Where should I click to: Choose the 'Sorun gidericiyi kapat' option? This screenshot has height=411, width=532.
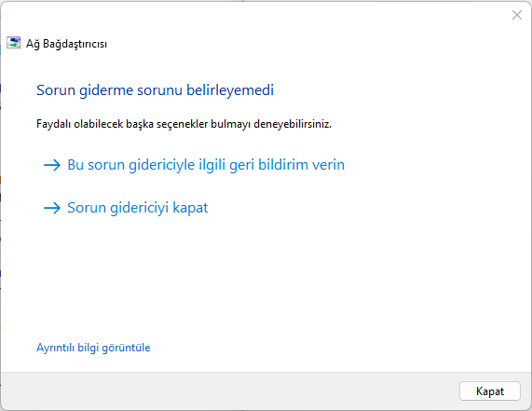(126, 208)
